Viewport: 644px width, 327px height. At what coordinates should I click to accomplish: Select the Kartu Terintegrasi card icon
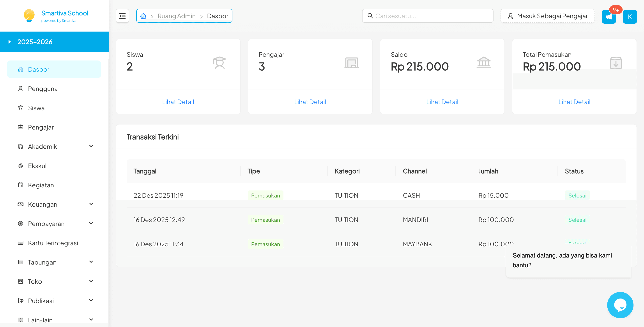(21, 243)
